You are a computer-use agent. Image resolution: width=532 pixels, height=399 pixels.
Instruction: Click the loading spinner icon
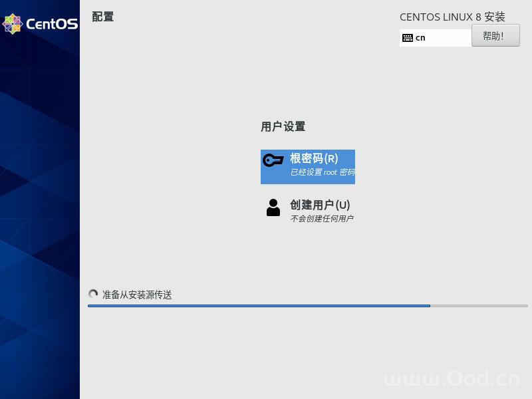coord(93,294)
